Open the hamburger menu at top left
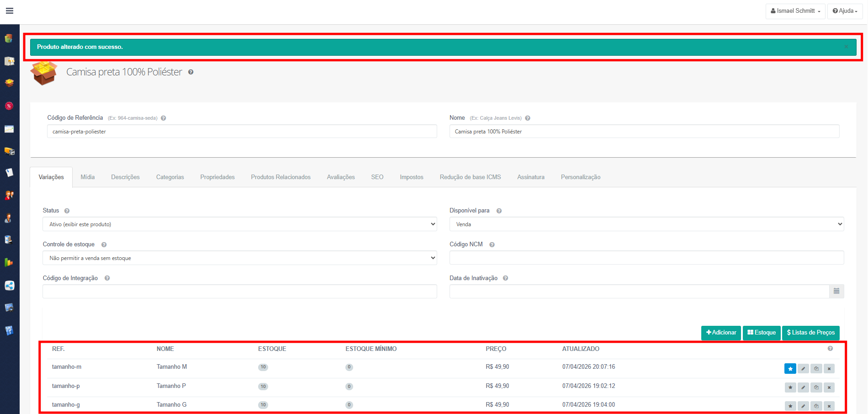The width and height of the screenshot is (868, 414). 9,11
